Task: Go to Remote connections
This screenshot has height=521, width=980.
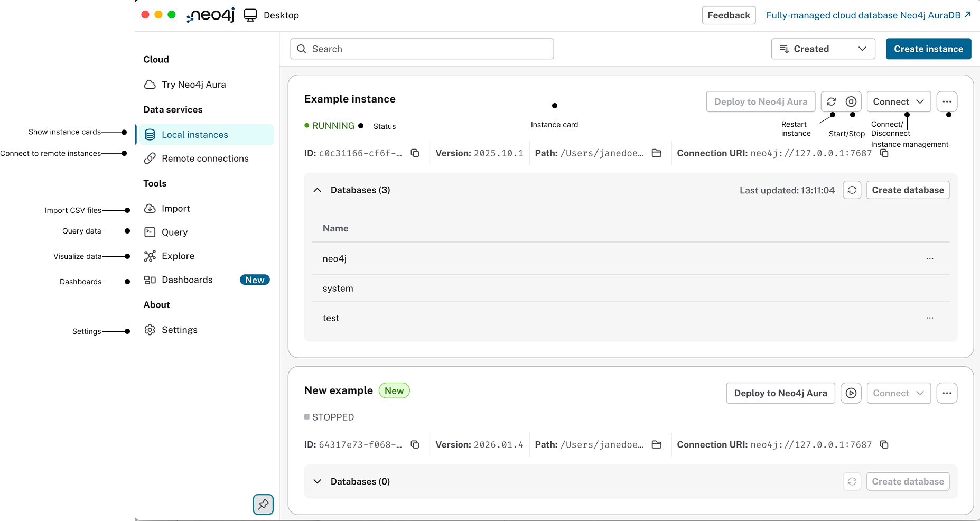Action: coord(205,159)
